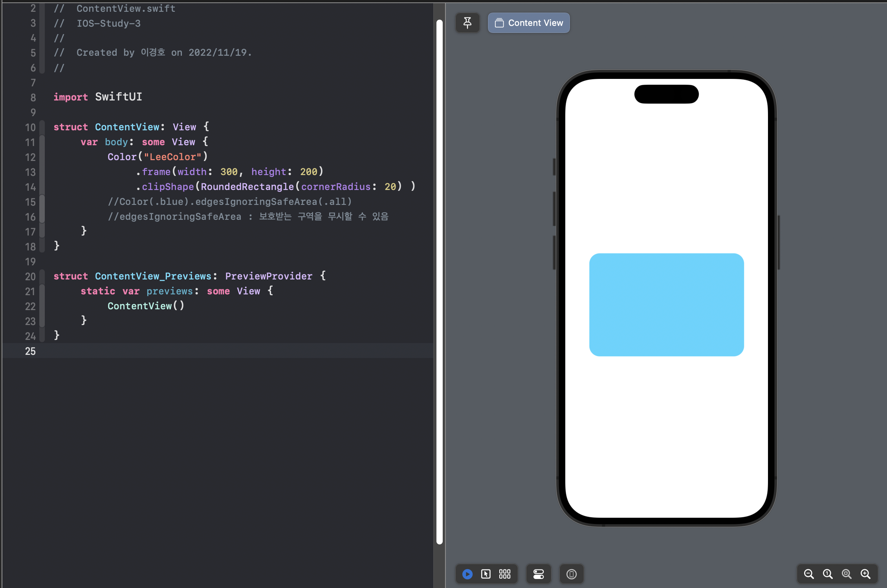The height and width of the screenshot is (588, 887).
Task: Zoom out the preview canvas
Action: coord(809,574)
